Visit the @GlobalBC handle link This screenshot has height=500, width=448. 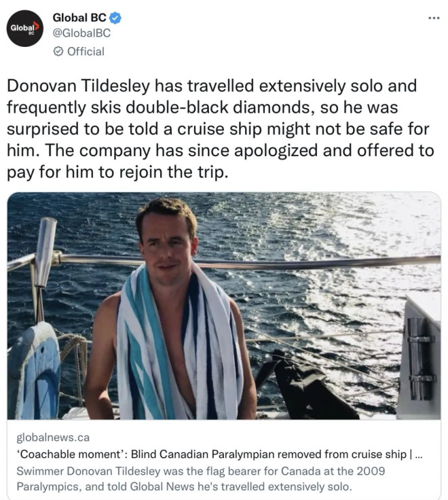click(x=81, y=33)
